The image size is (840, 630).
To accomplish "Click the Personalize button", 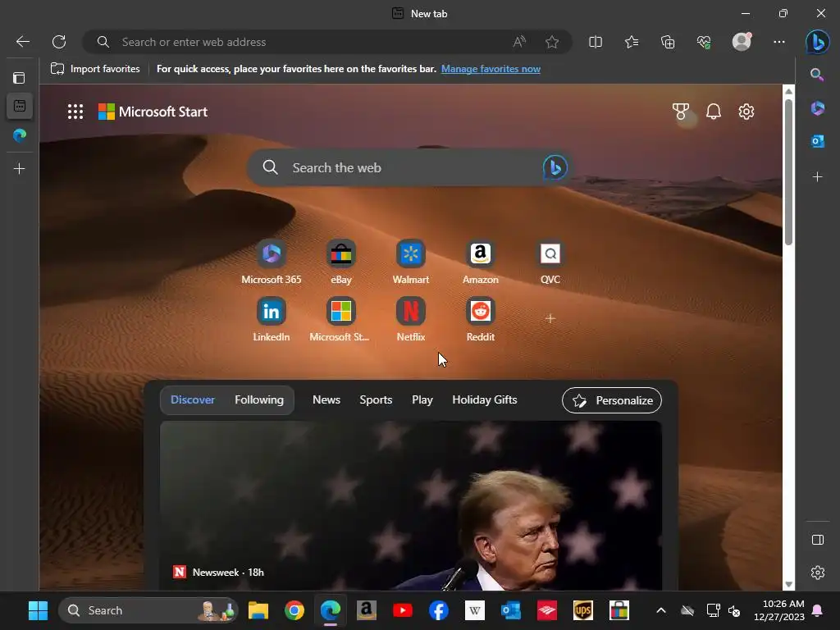I will coord(612,400).
